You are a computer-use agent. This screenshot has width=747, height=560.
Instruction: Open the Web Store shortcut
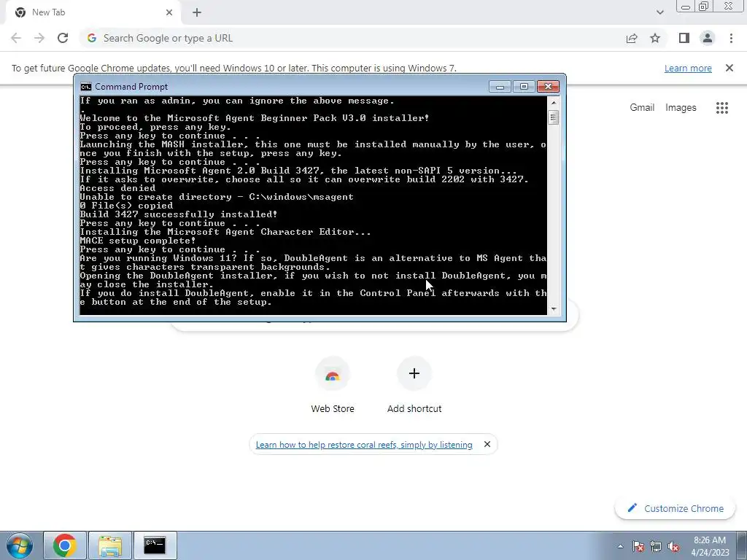(x=333, y=385)
